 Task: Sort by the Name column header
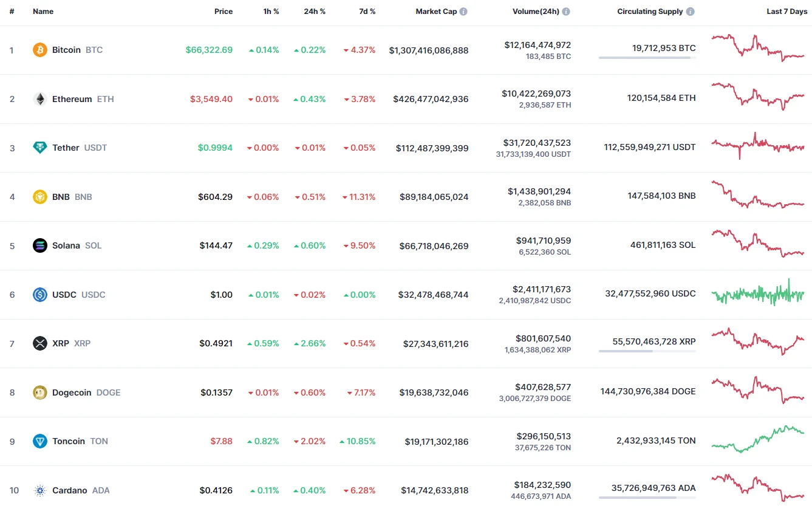[43, 12]
